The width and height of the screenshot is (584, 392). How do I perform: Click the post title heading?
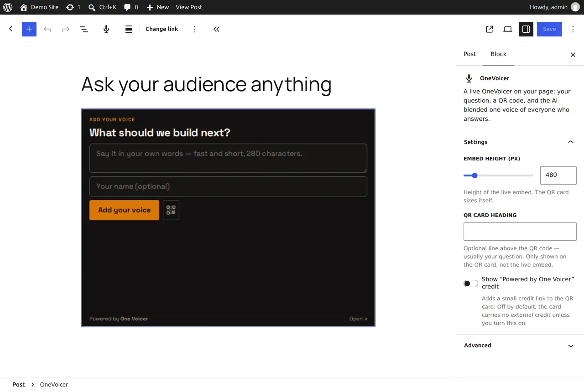point(206,85)
